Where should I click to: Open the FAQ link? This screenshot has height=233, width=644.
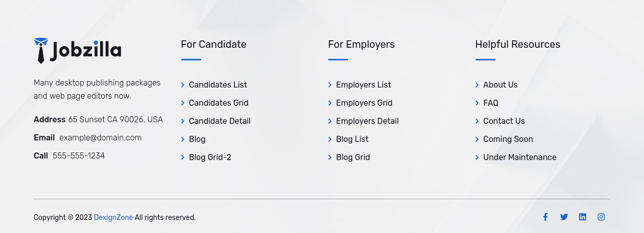tap(491, 103)
